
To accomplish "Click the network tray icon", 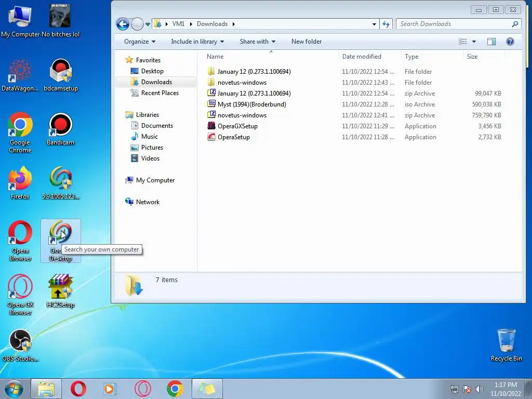I will (454, 389).
